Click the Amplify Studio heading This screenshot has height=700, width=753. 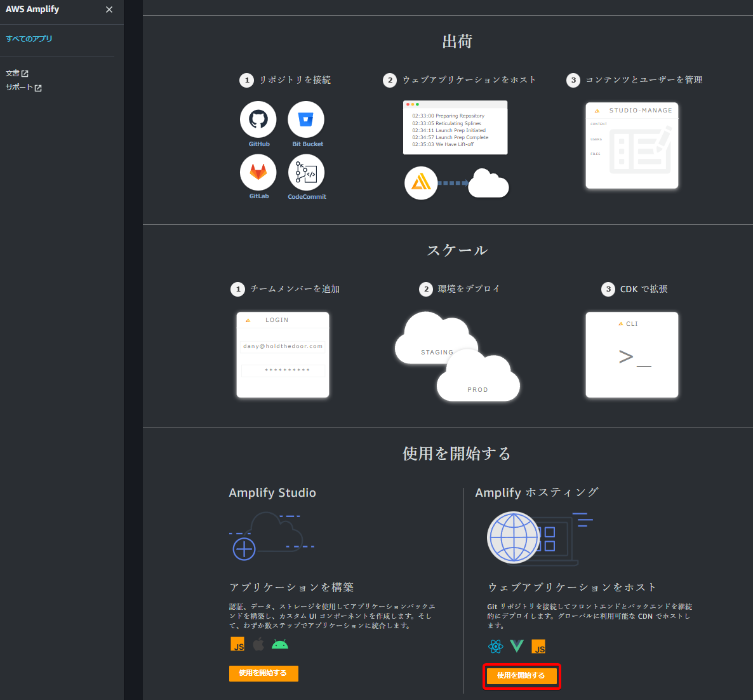(x=272, y=492)
